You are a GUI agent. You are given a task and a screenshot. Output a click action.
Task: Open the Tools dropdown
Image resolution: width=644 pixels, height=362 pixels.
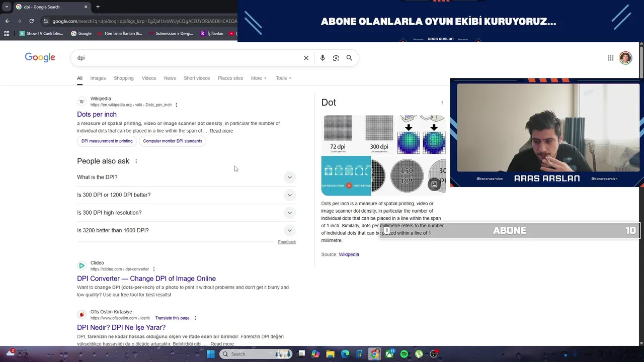click(x=283, y=78)
